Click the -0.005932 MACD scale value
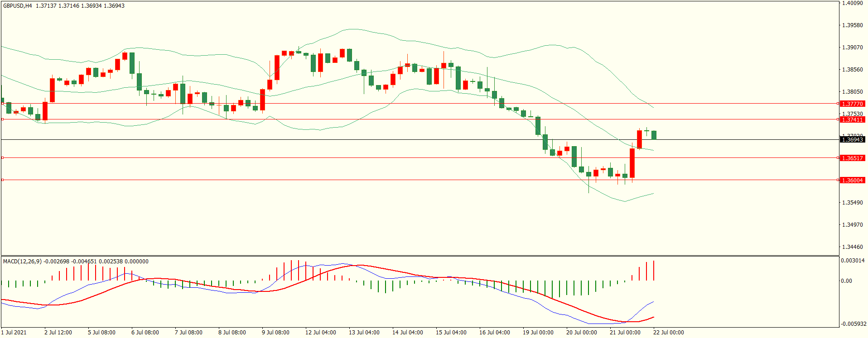The height and width of the screenshot is (338, 868). coord(853,324)
